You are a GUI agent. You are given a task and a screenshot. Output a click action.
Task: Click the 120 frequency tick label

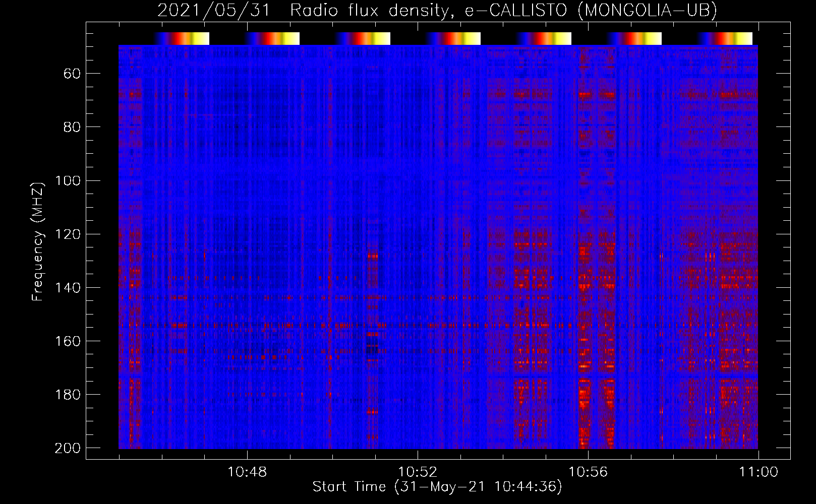click(x=68, y=234)
